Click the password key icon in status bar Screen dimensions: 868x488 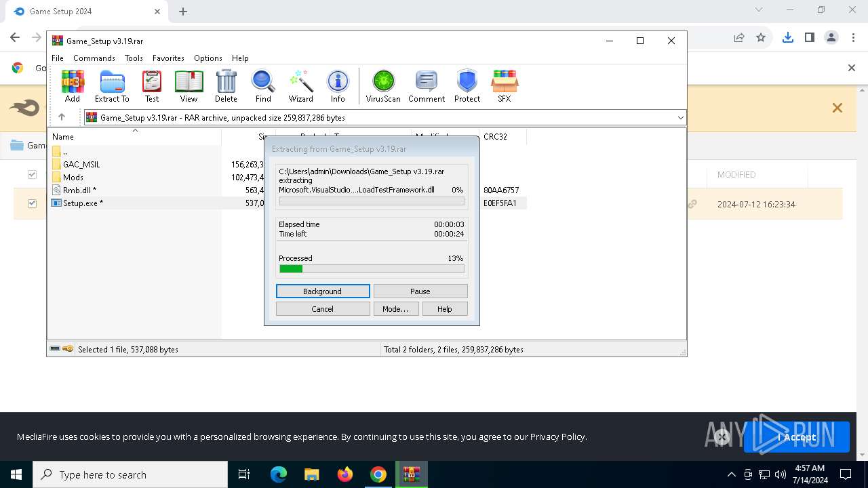(68, 349)
